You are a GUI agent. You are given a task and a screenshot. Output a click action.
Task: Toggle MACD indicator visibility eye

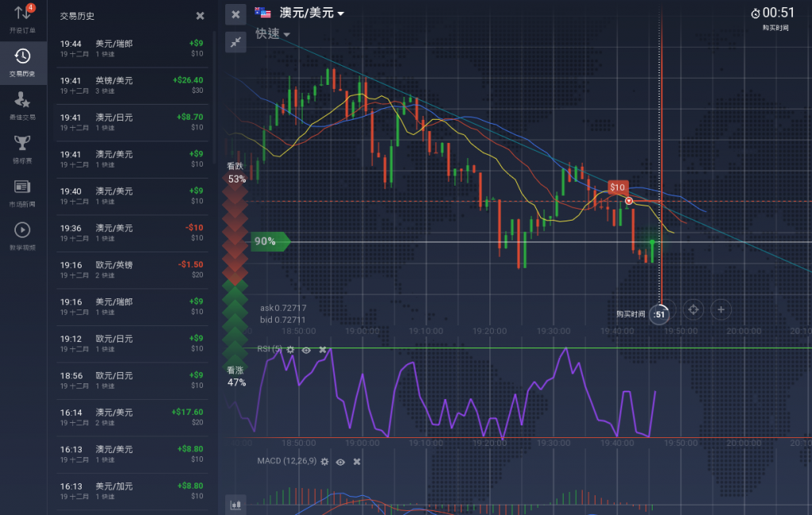click(x=340, y=461)
